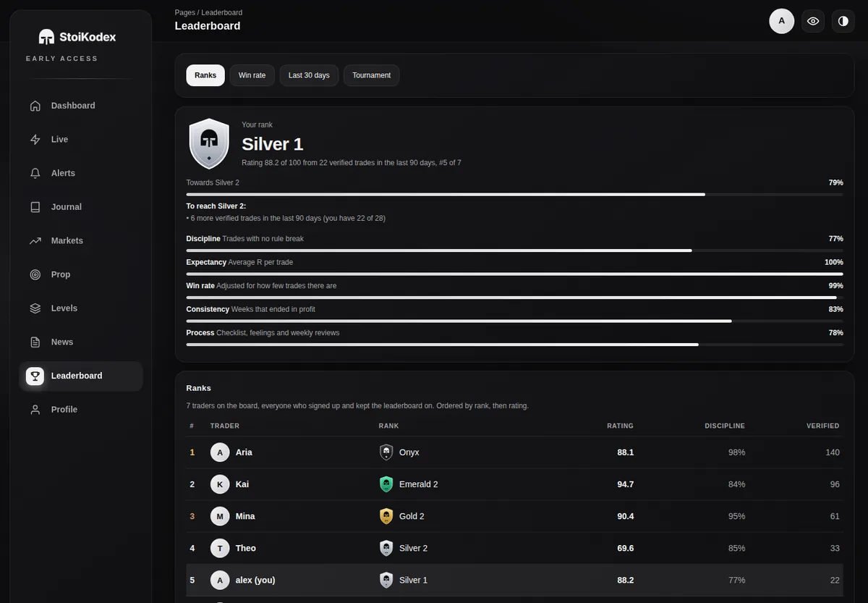Click the Prop target icon
The image size is (868, 603).
point(35,275)
